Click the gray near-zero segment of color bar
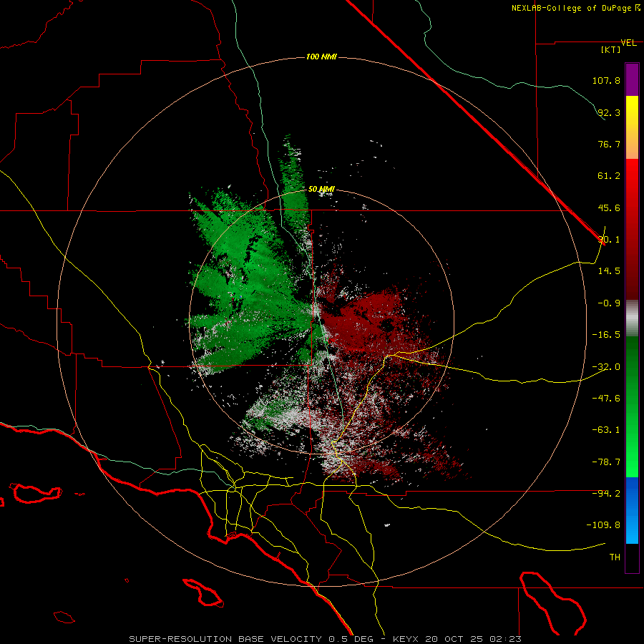Viewport: 644px width, 644px height. pyautogui.click(x=632, y=318)
